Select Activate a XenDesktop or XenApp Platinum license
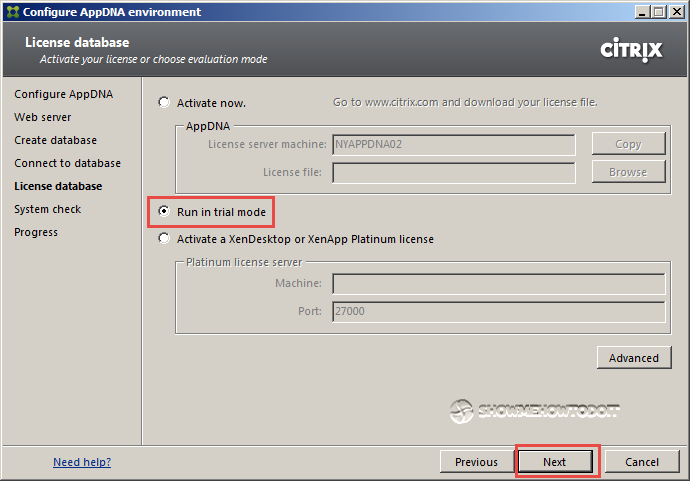The height and width of the screenshot is (481, 690). point(164,239)
